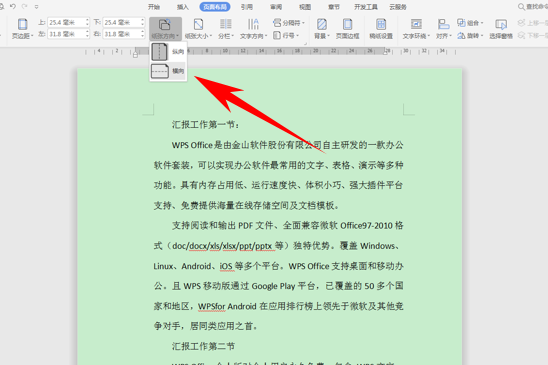Choose portrait (纵向) orientation option
This screenshot has height=365, width=548.
(x=168, y=52)
